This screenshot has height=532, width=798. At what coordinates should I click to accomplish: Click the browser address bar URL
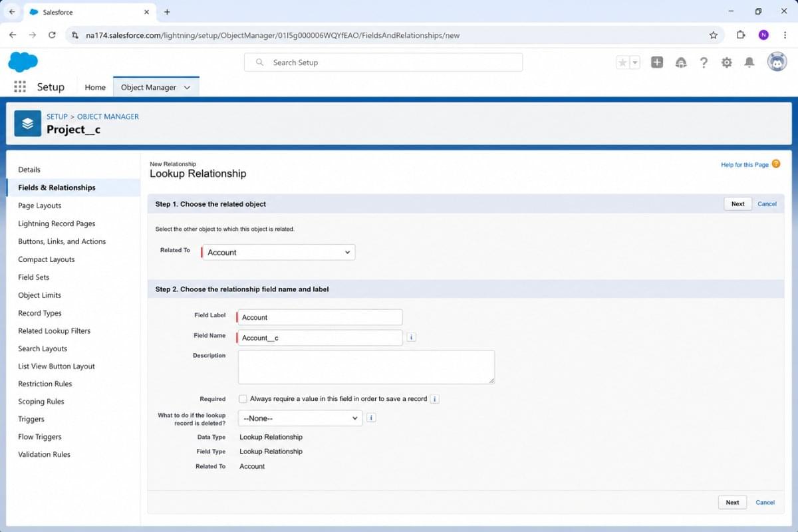tap(273, 35)
